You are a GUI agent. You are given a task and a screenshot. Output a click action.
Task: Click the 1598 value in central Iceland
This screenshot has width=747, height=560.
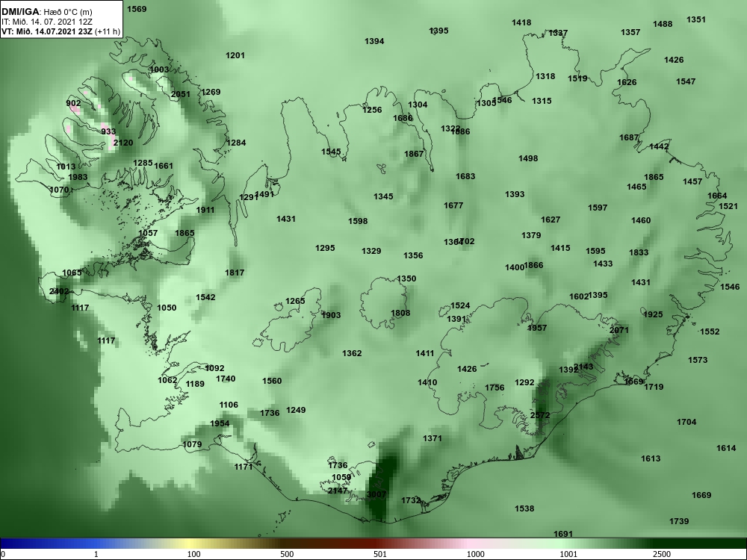pyautogui.click(x=358, y=221)
